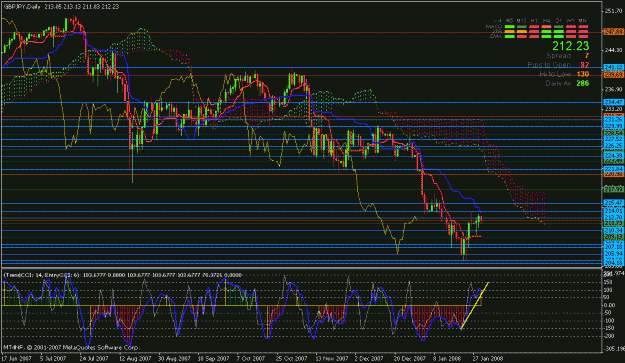The height and width of the screenshot is (363, 625).
Task: Click the 5 Jul 2007 date label
Action: 53,358
